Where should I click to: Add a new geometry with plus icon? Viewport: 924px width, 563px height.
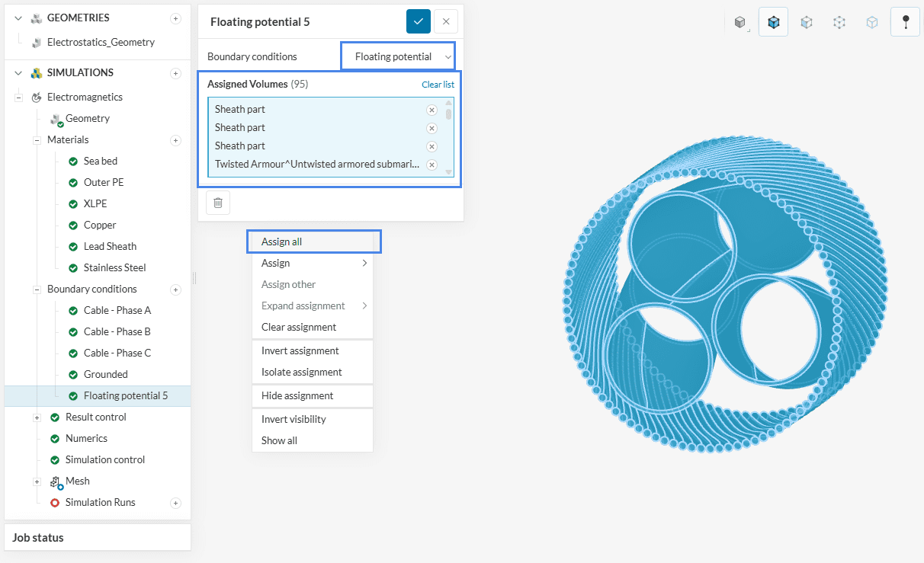tap(175, 18)
